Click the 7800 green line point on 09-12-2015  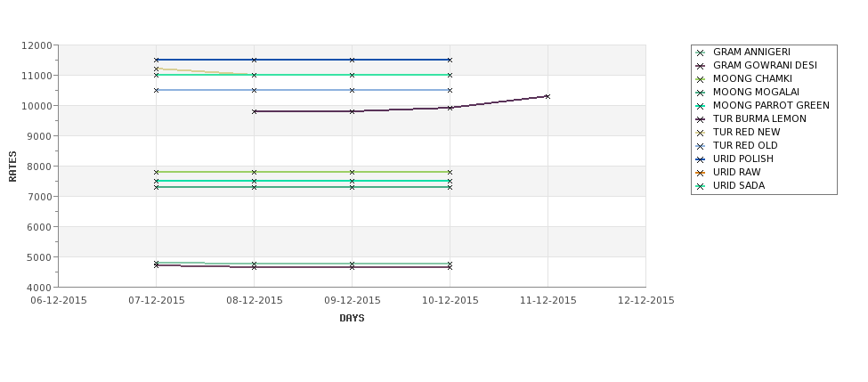[x=352, y=172]
